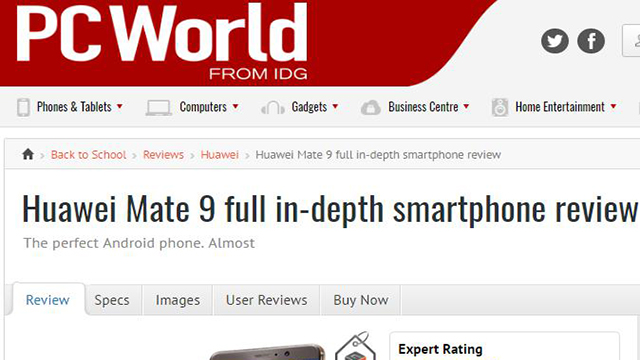Image resolution: width=640 pixels, height=360 pixels.
Task: Click the home breadcrumb icon
Action: click(28, 154)
